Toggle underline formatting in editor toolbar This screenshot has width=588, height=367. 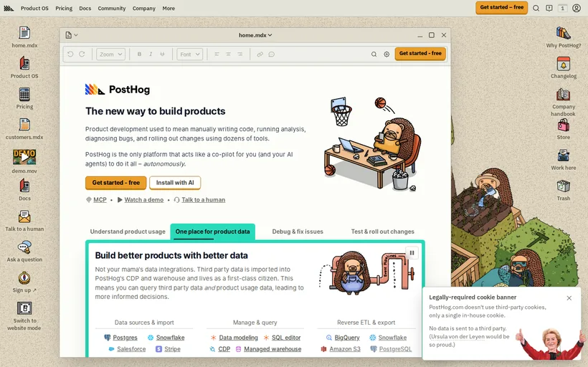click(x=162, y=54)
